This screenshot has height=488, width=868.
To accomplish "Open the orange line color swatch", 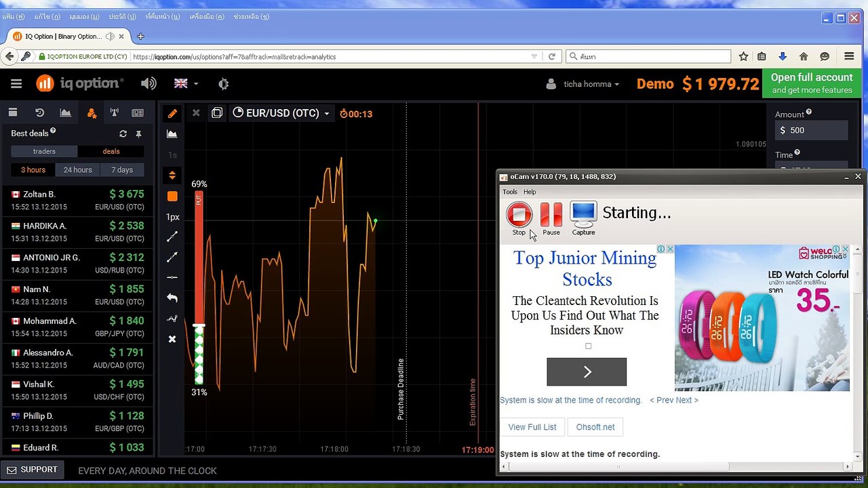I will pyautogui.click(x=172, y=196).
